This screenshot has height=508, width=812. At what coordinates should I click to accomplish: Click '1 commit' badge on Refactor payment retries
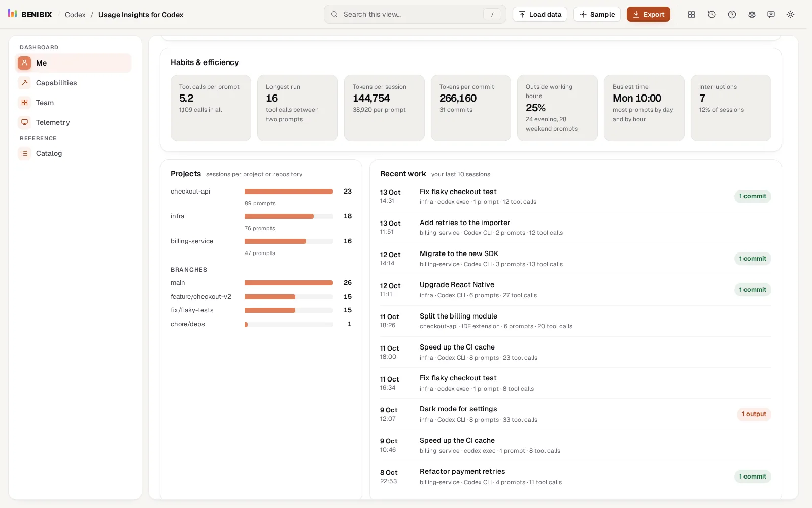(753, 477)
